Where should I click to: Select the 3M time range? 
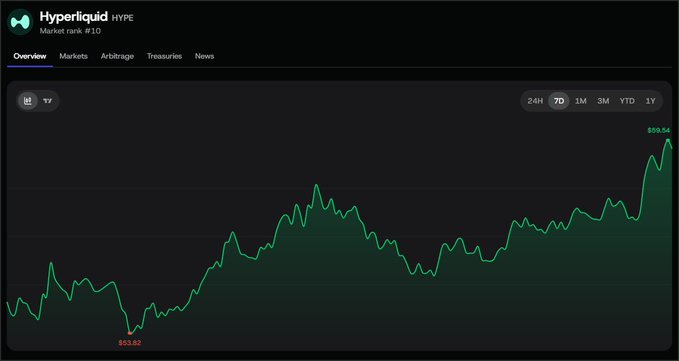[603, 101]
